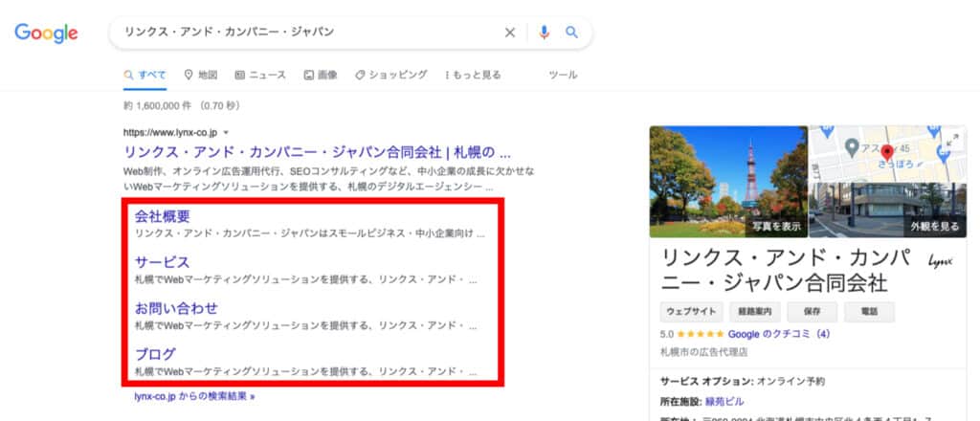Screen dimensions: 980x421
Task: Click the 保存 button
Action: pyautogui.click(x=813, y=311)
